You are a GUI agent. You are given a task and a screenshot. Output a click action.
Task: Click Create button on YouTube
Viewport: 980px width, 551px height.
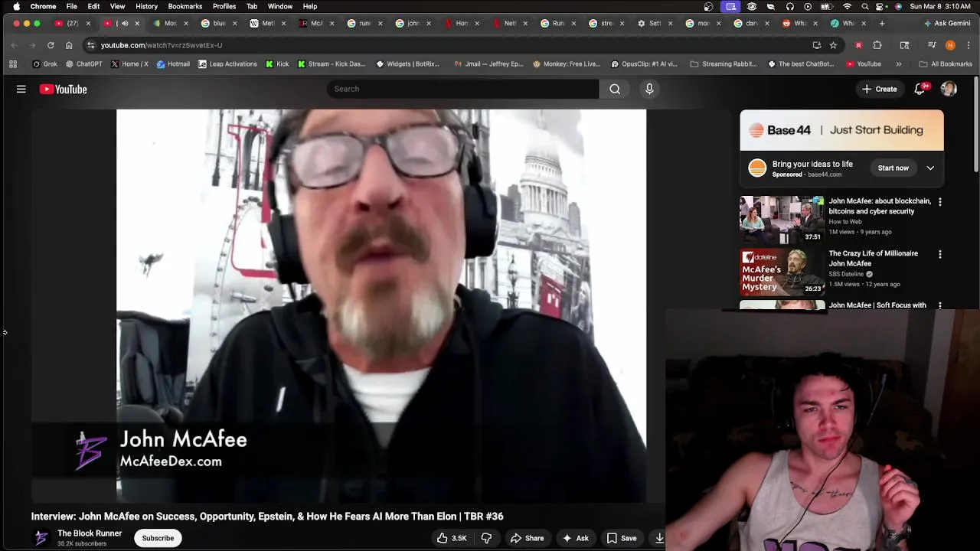tap(879, 89)
